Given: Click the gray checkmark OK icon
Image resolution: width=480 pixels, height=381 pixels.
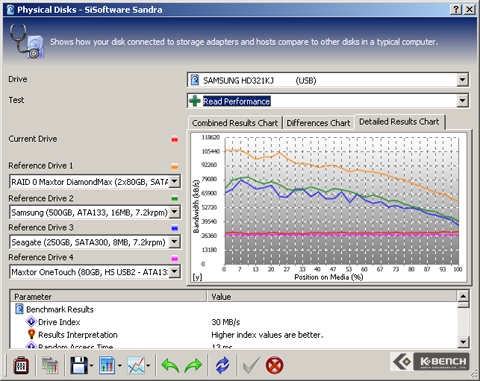Looking at the screenshot, I should [251, 365].
